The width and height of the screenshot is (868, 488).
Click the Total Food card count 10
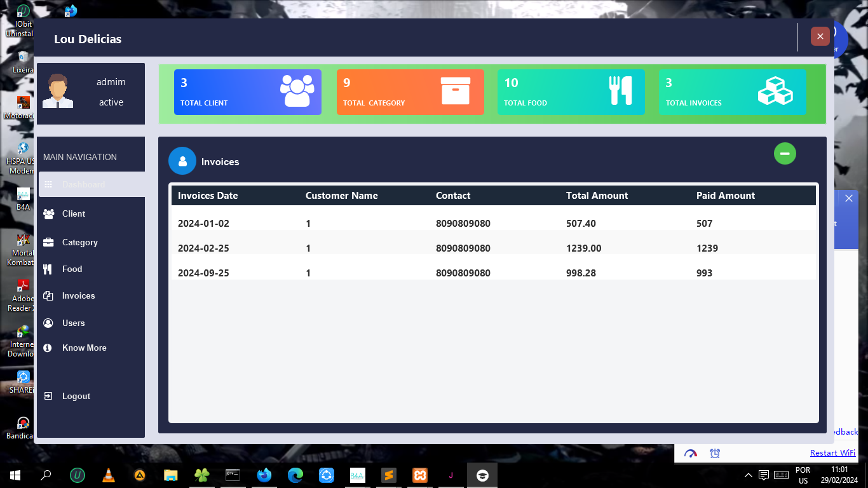[511, 83]
